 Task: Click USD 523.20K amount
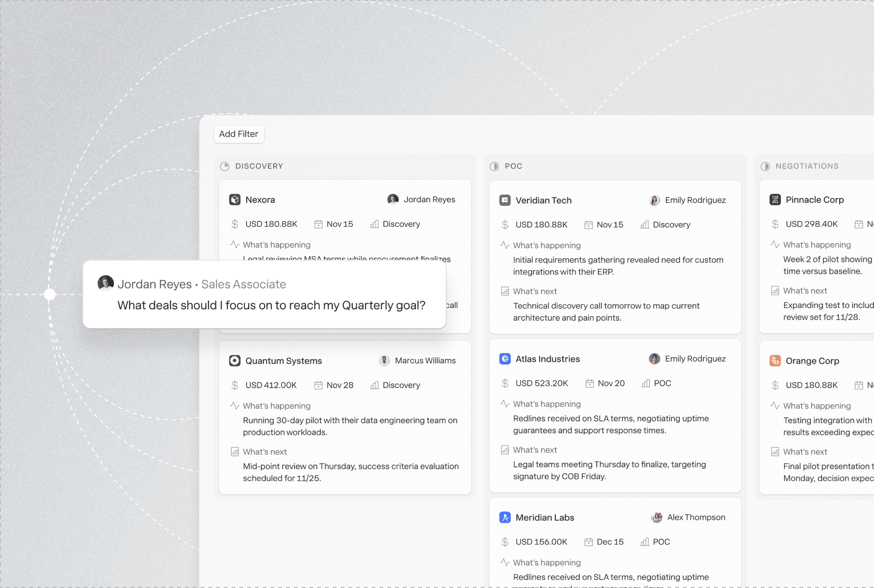pos(542,383)
